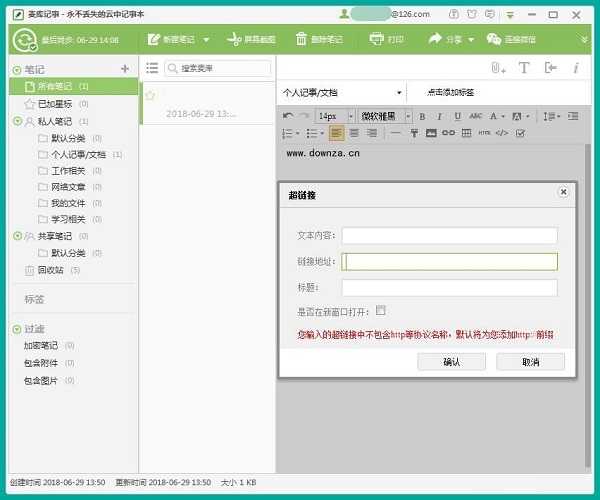Open the font color picker

coord(493,116)
